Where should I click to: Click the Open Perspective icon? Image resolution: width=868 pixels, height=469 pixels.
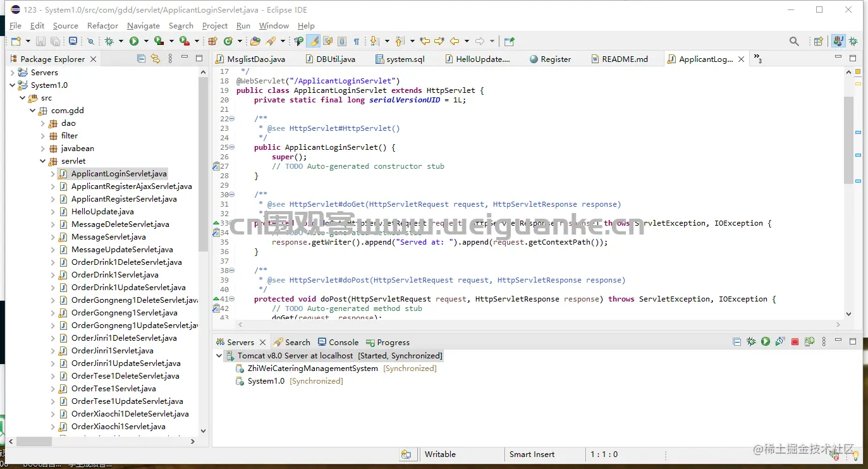click(819, 41)
